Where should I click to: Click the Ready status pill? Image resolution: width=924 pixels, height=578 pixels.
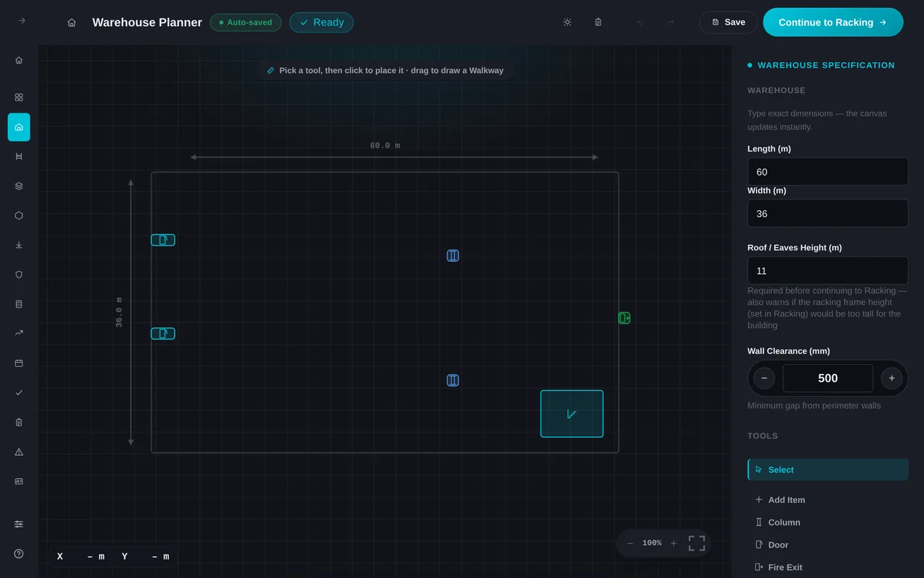pyautogui.click(x=321, y=22)
